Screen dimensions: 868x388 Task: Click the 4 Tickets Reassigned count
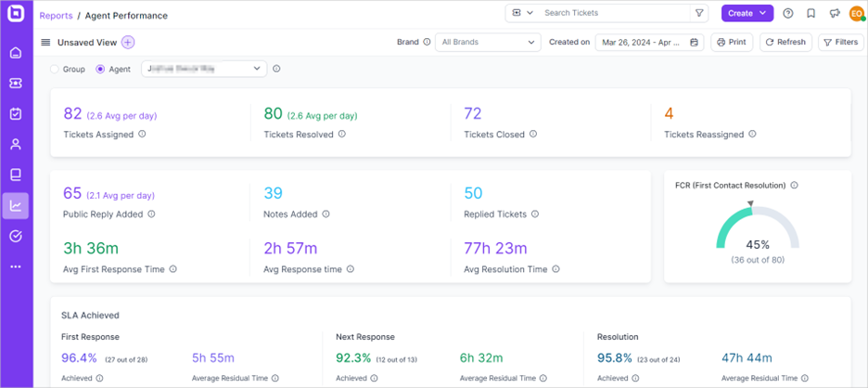pyautogui.click(x=669, y=113)
